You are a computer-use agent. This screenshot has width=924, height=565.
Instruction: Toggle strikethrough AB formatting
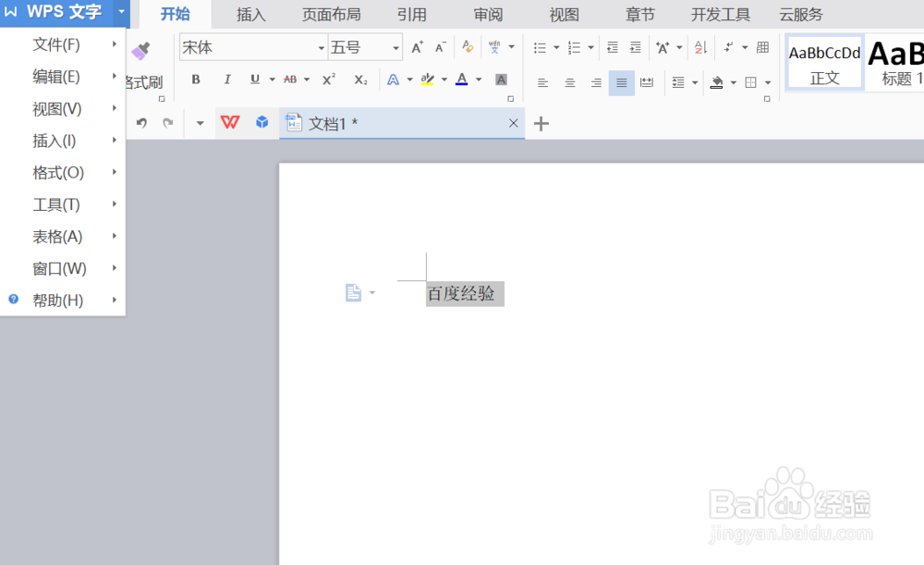click(290, 80)
